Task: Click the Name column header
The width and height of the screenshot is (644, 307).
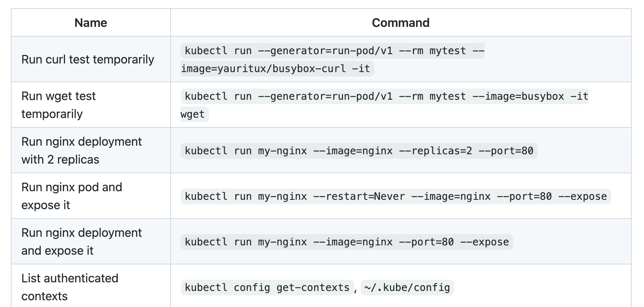Action: click(91, 23)
